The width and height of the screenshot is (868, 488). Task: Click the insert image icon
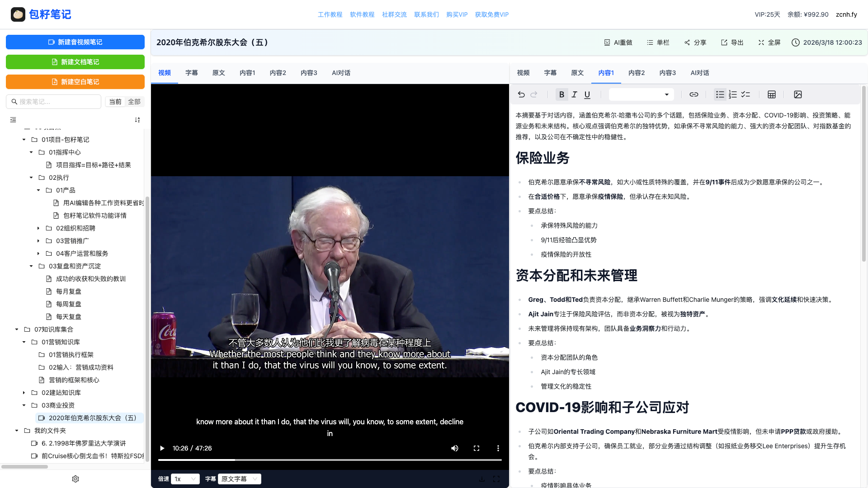pyautogui.click(x=798, y=94)
